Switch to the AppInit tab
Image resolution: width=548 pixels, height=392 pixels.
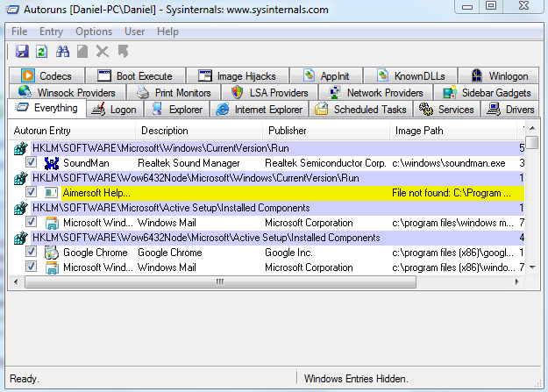(326, 75)
